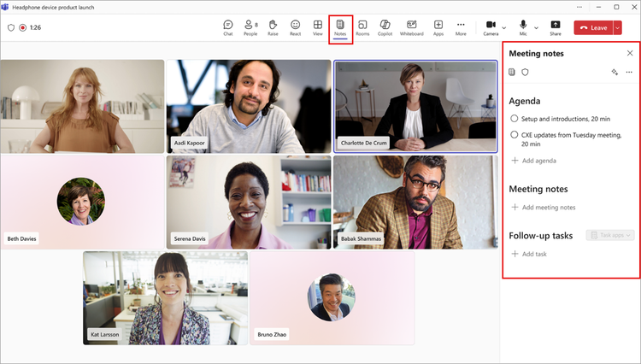Open the Whiteboard
The width and height of the screenshot is (641, 364).
[411, 28]
